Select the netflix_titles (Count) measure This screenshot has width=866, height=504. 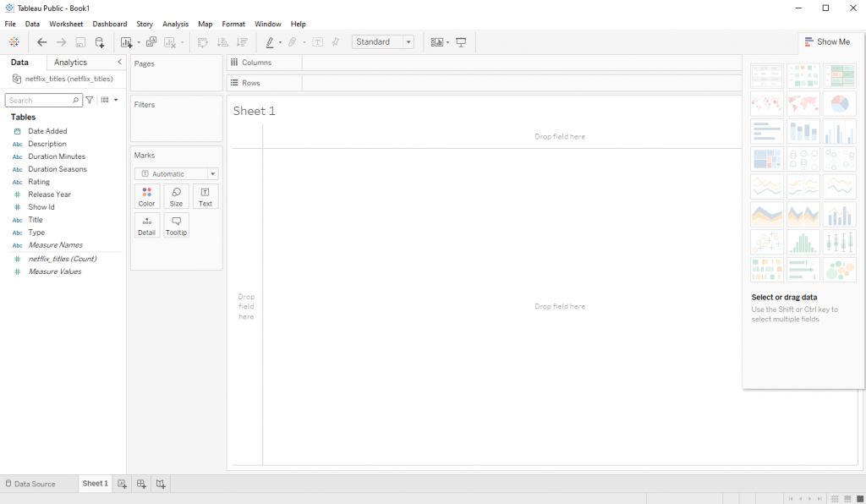(x=63, y=259)
